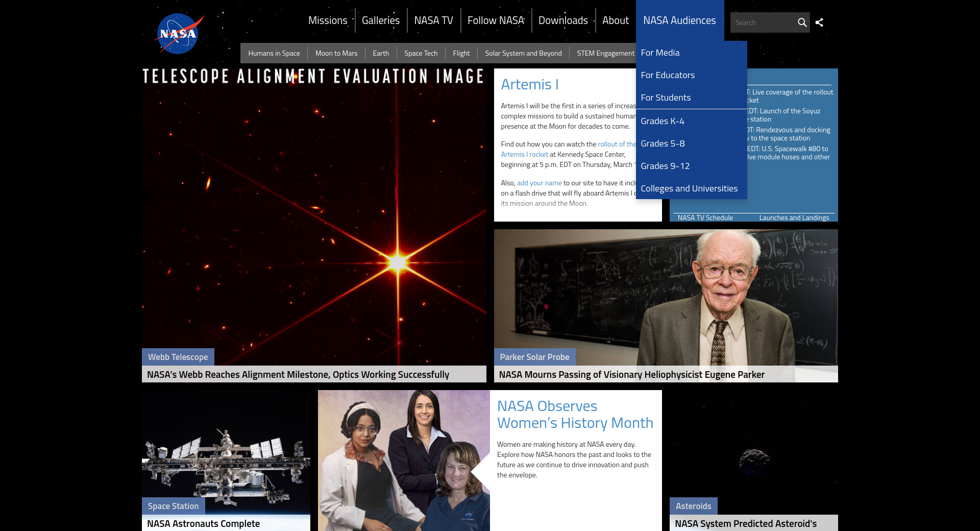Select Moon to Mars topic

[336, 53]
